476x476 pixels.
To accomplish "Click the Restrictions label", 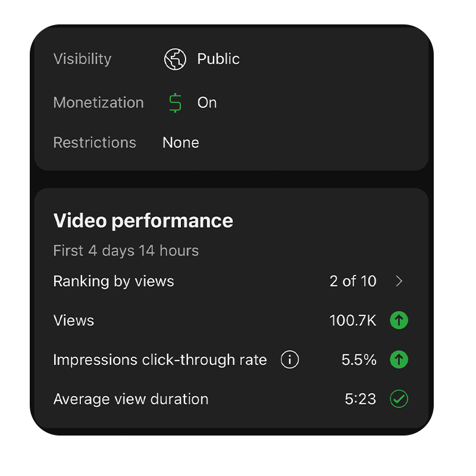I will 95,143.
